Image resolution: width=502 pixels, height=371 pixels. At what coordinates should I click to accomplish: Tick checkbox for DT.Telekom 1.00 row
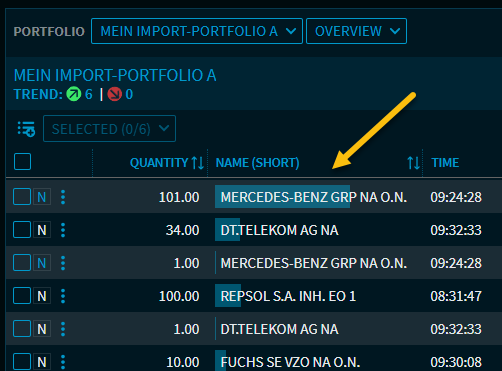(x=22, y=329)
